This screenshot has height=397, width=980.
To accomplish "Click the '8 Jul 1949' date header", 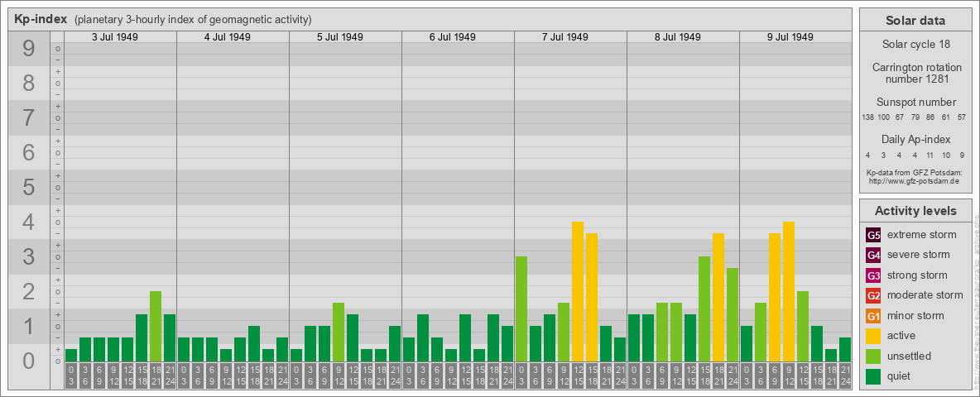I will [x=678, y=37].
